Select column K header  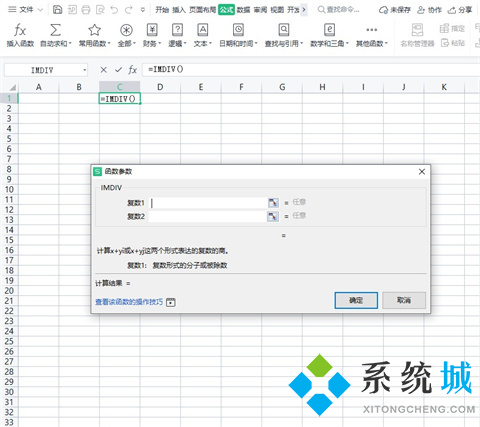[444, 87]
